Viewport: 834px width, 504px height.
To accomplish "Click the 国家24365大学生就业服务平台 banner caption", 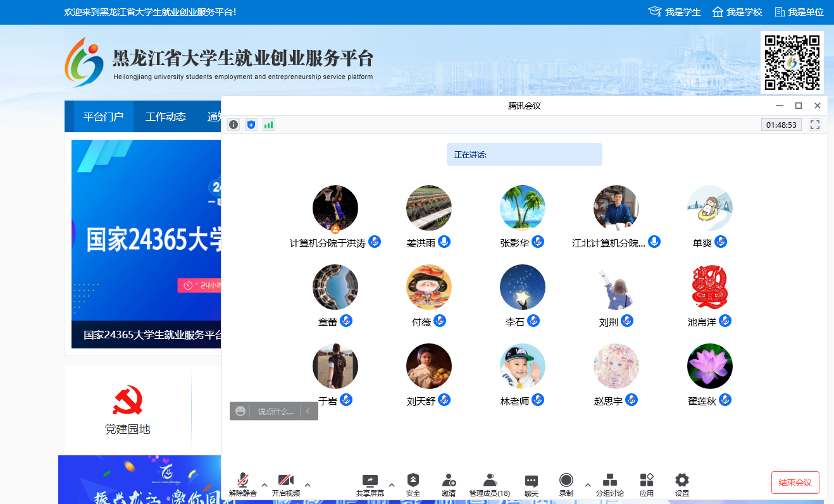I will pyautogui.click(x=152, y=335).
